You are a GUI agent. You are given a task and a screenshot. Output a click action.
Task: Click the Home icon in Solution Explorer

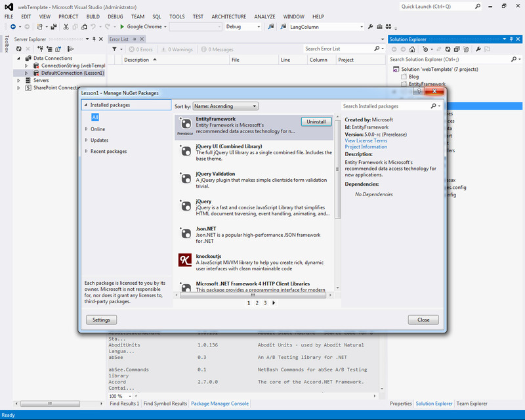point(412,49)
